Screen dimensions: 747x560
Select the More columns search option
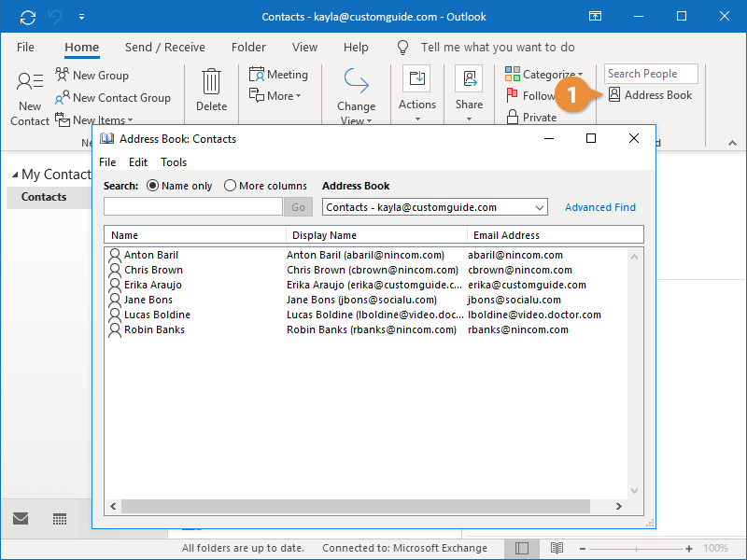tap(266, 186)
